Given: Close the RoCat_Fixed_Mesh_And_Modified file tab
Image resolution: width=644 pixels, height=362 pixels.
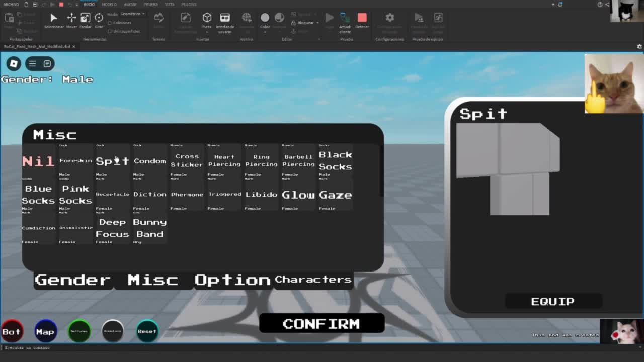Looking at the screenshot, I should [x=73, y=46].
